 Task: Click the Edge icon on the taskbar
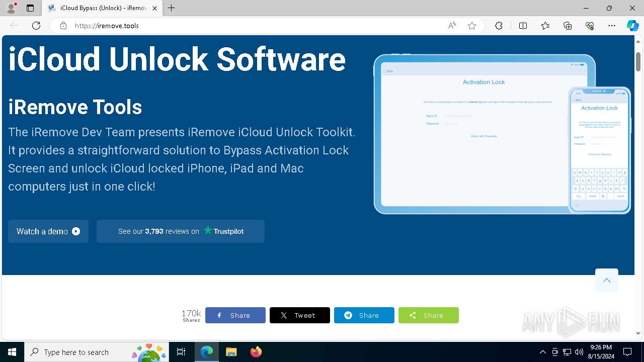click(x=207, y=352)
